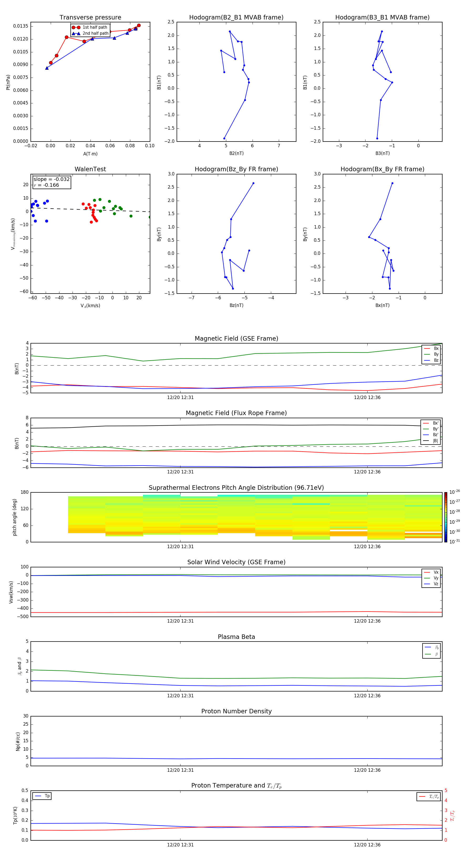The image size is (473, 868).
Task: Select the Bx' legend entry in Flux Rope panel
Action: tap(431, 423)
